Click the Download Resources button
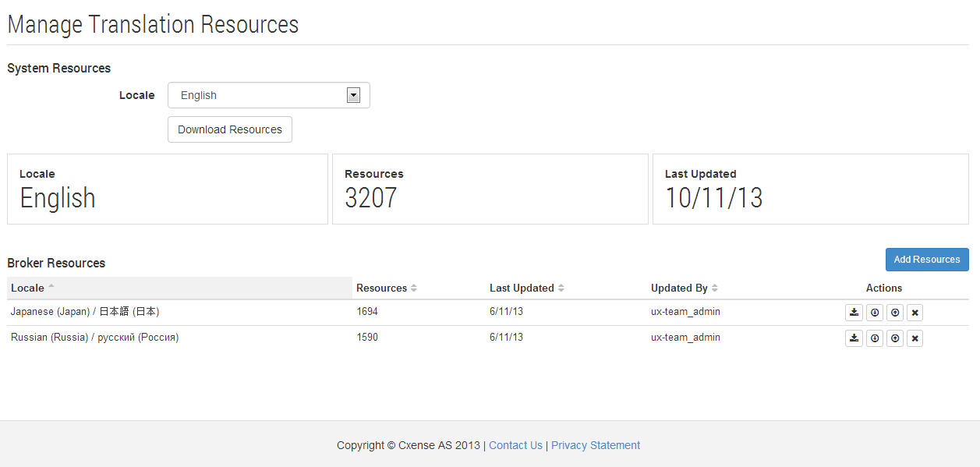The width and height of the screenshot is (980, 467). [230, 129]
